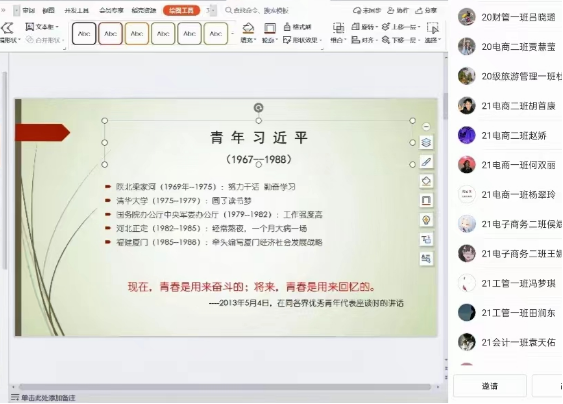Open the shape Fill paint bucket tool
This screenshot has height=404, width=563.
248,29
